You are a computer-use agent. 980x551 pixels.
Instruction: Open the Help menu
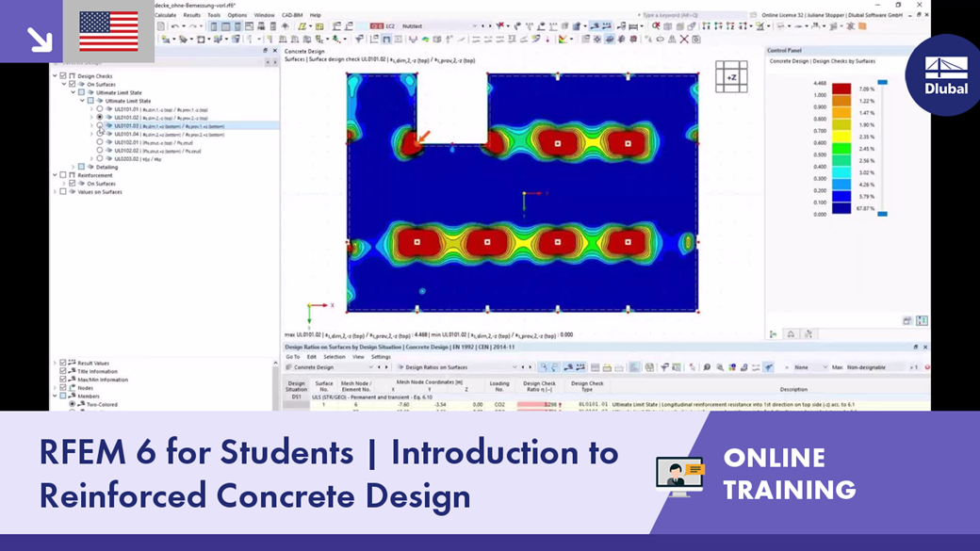click(316, 15)
